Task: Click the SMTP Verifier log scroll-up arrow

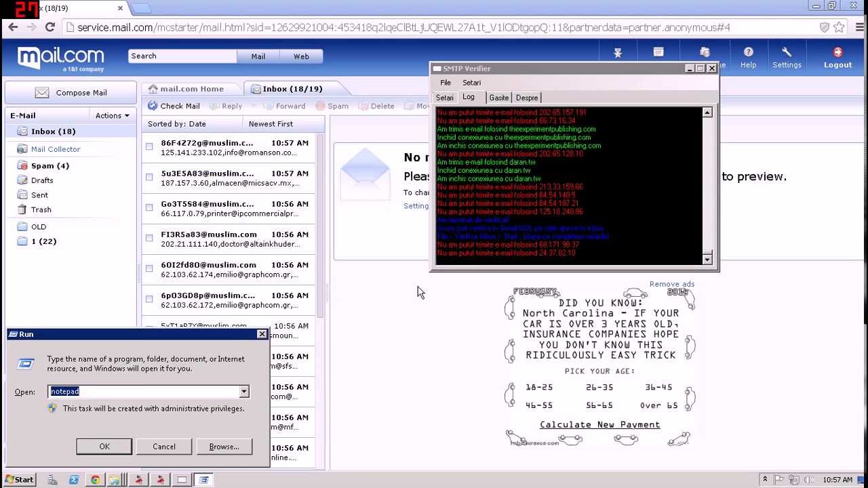Action: (707, 113)
